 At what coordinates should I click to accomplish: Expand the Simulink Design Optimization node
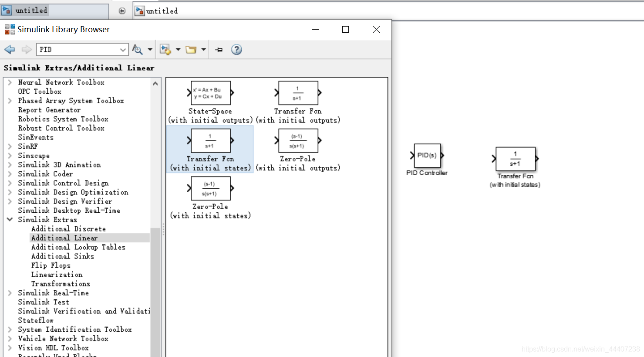click(x=10, y=192)
